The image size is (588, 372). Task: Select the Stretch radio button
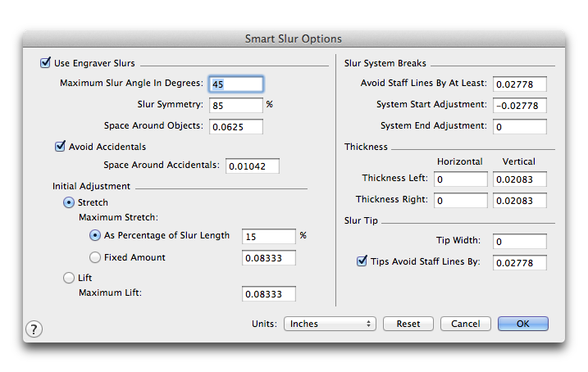point(69,202)
